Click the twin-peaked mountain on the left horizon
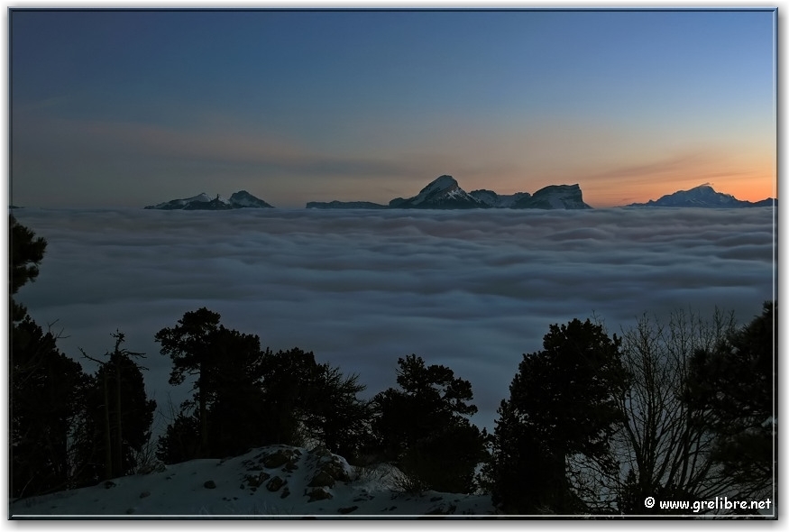The image size is (789, 532). click(212, 200)
